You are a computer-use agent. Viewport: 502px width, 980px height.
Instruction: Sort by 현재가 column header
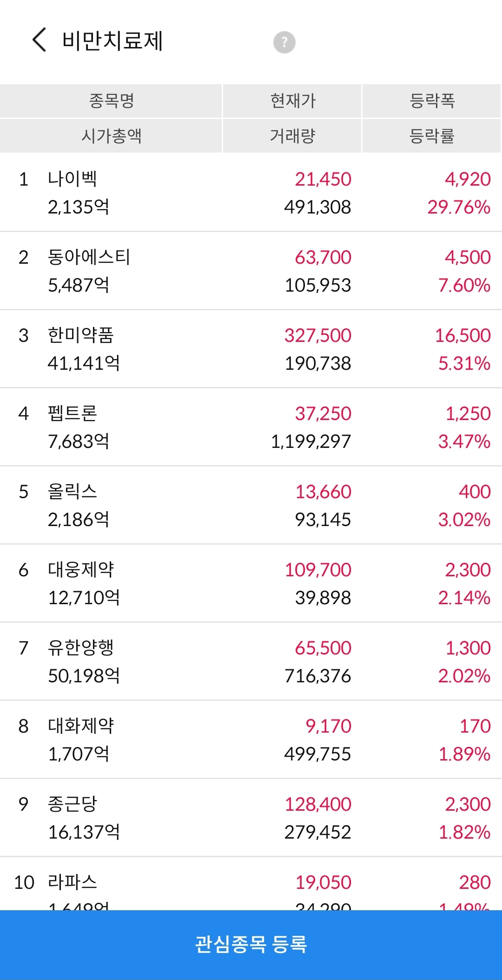tap(292, 100)
